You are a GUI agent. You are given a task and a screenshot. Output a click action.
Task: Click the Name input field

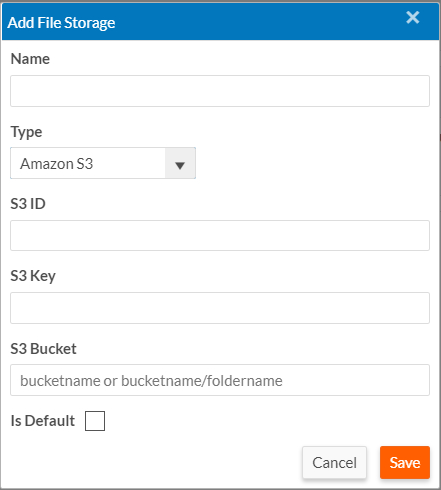point(220,91)
